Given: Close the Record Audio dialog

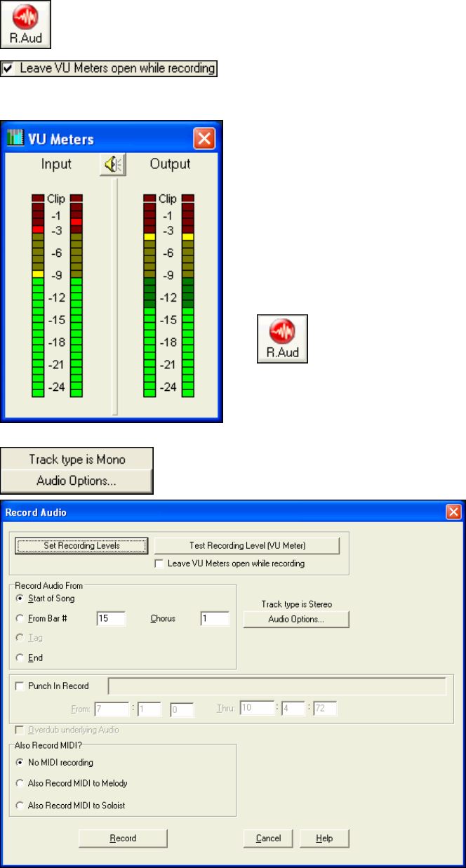Looking at the screenshot, I should point(453,512).
